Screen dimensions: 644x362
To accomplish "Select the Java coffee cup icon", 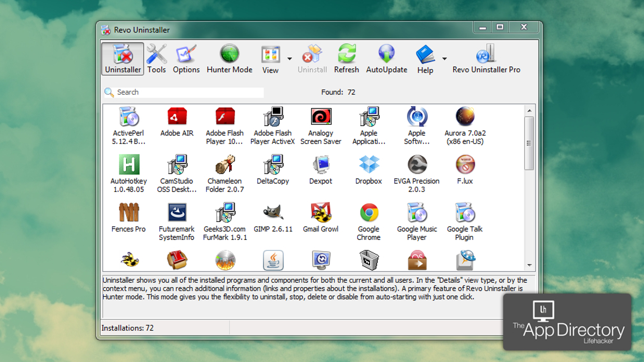I will point(273,260).
